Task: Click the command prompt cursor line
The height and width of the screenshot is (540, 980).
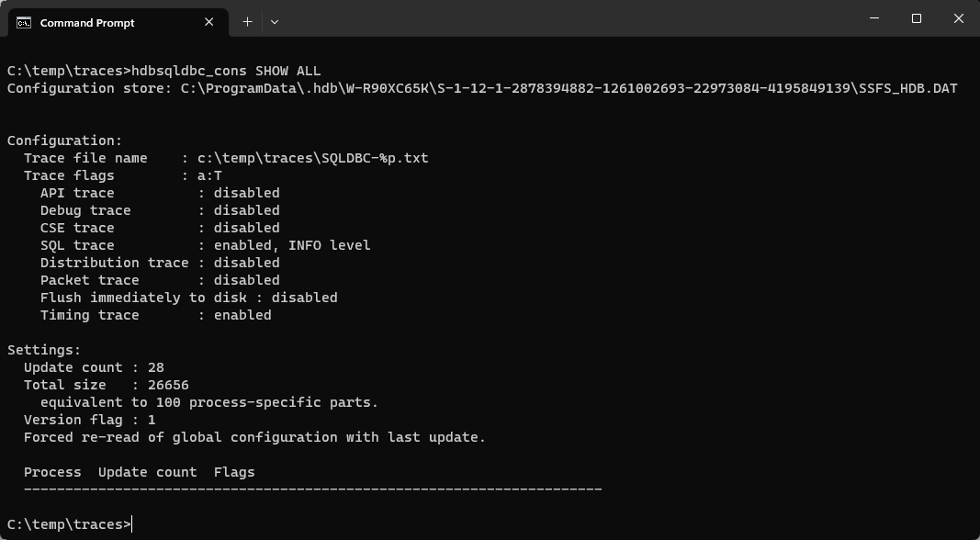Action: [x=70, y=523]
